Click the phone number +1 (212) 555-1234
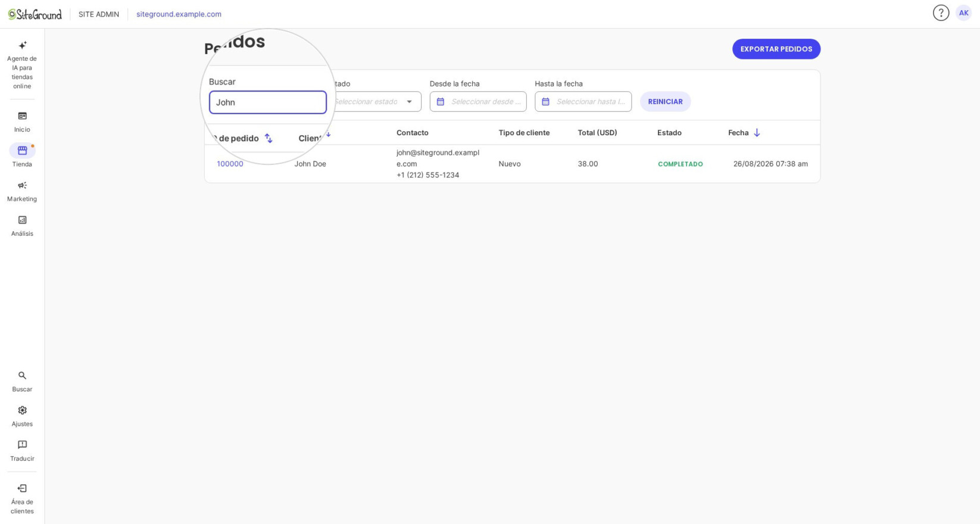The width and height of the screenshot is (980, 524). (427, 175)
